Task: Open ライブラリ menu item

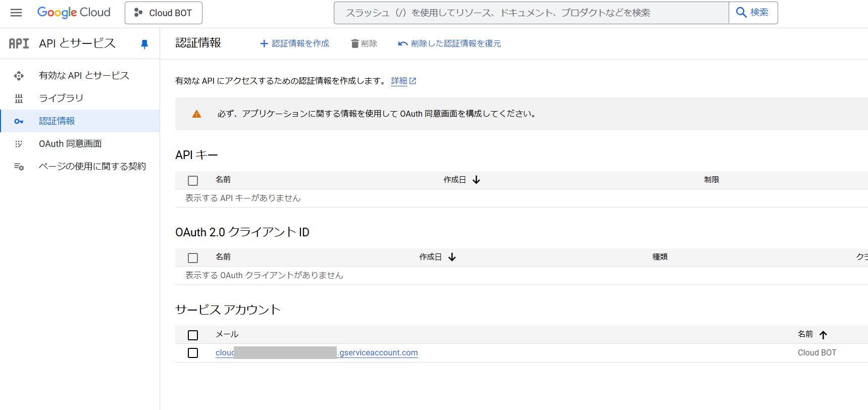Action: point(80,98)
